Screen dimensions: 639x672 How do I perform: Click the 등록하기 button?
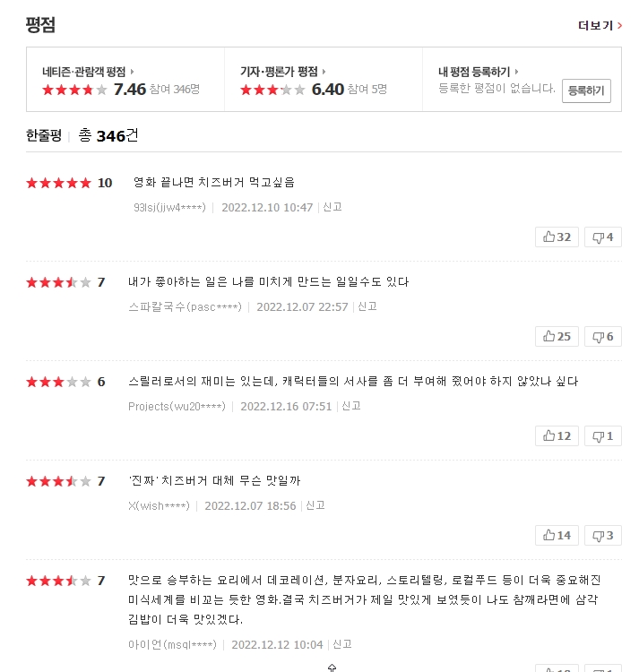586,90
